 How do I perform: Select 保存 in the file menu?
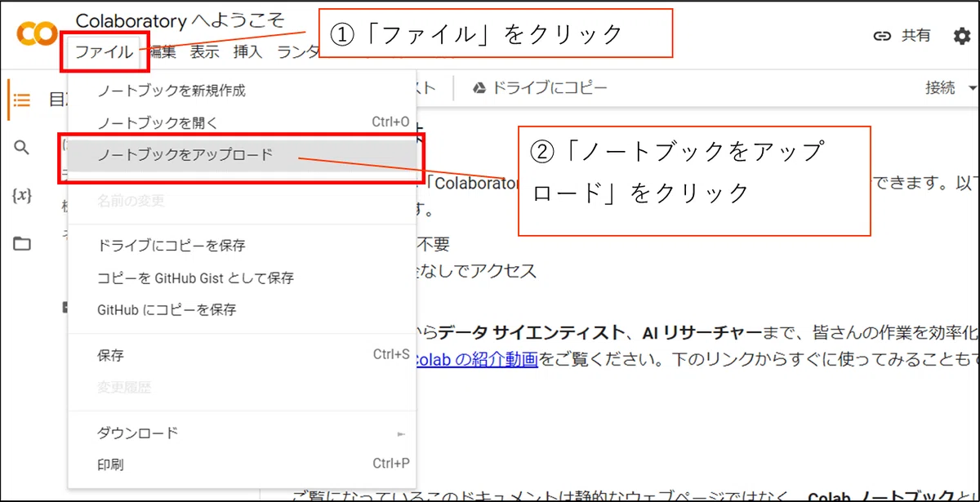[x=243, y=355]
